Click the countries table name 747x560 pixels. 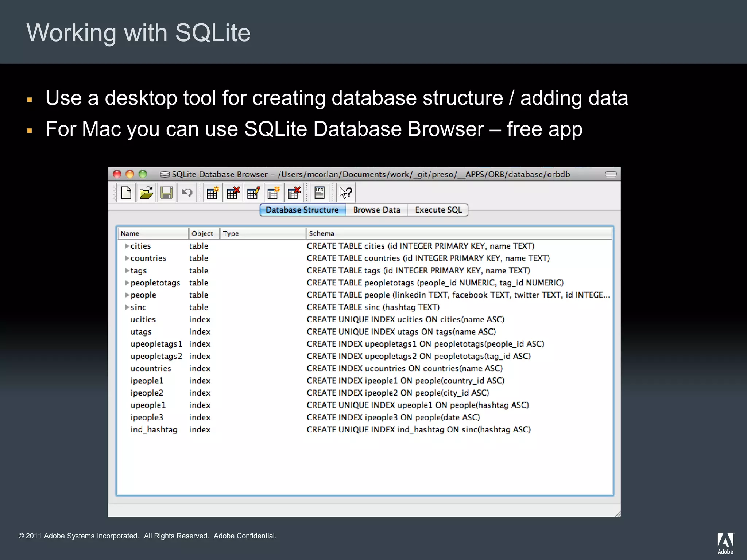(148, 258)
